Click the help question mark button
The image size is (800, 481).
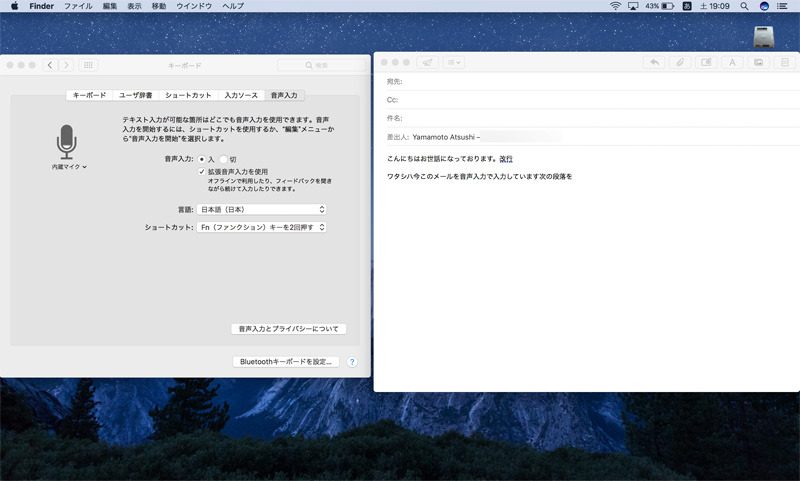(352, 361)
